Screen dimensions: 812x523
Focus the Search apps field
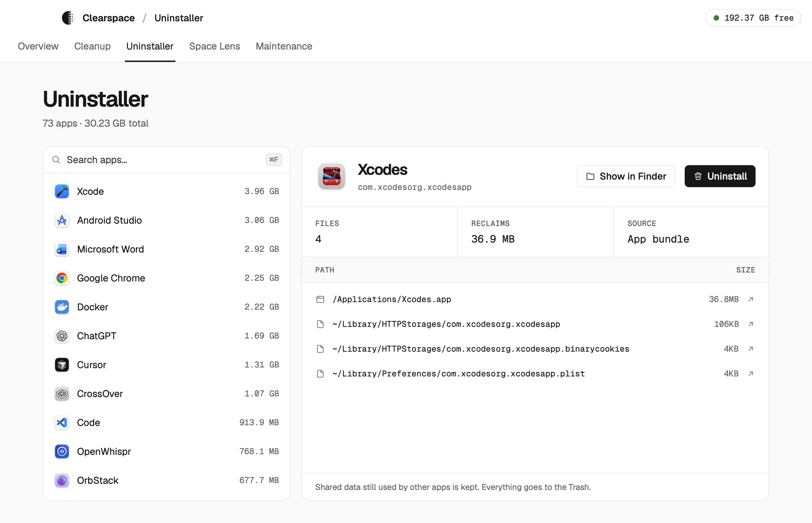[x=167, y=160]
